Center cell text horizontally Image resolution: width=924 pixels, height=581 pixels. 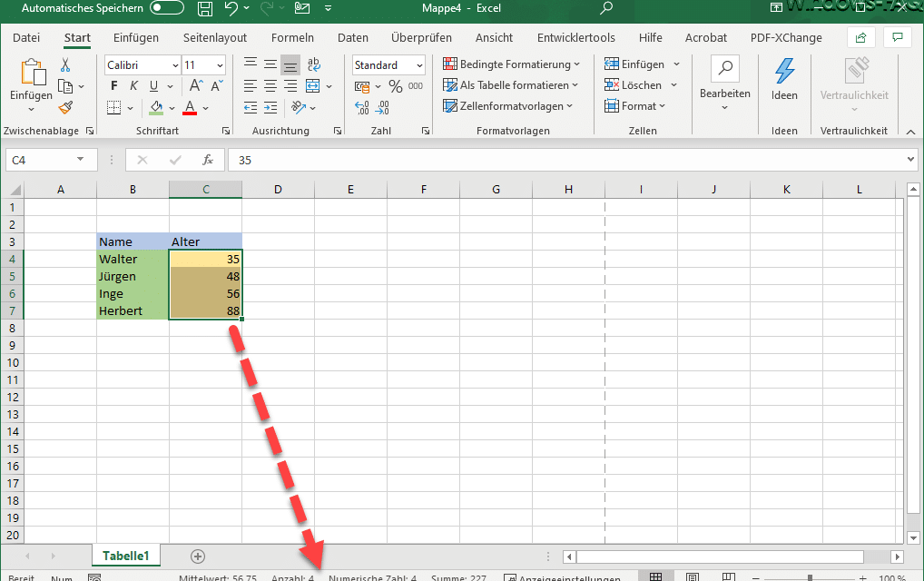[270, 86]
